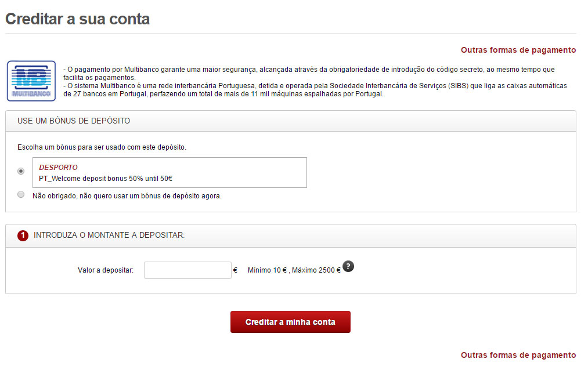Click the 'Mínimo 10 €, Máximo 2500 €' text
The image size is (588, 377).
tap(294, 270)
